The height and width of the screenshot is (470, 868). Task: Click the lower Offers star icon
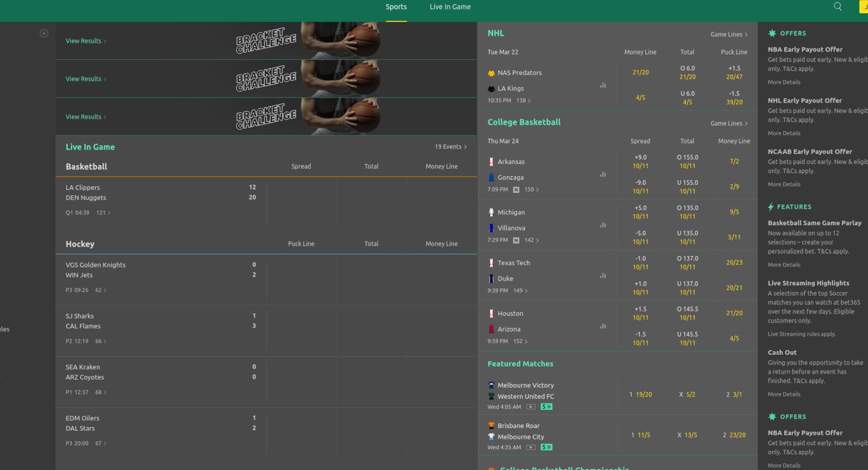pos(772,417)
